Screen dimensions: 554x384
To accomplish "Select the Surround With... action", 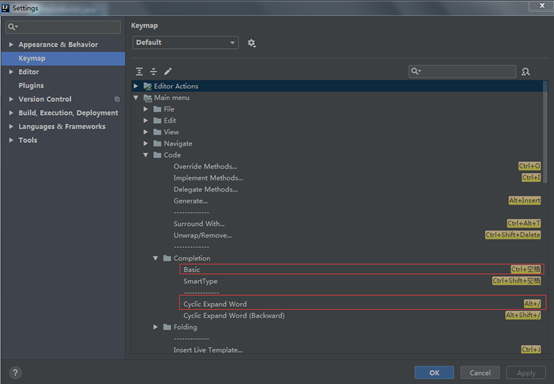I will [199, 224].
